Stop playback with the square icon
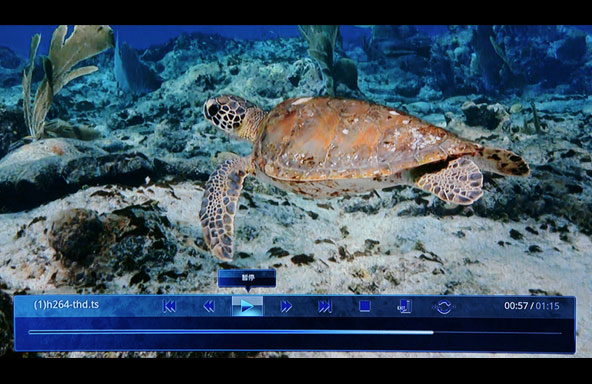592x384 pixels. (365, 306)
